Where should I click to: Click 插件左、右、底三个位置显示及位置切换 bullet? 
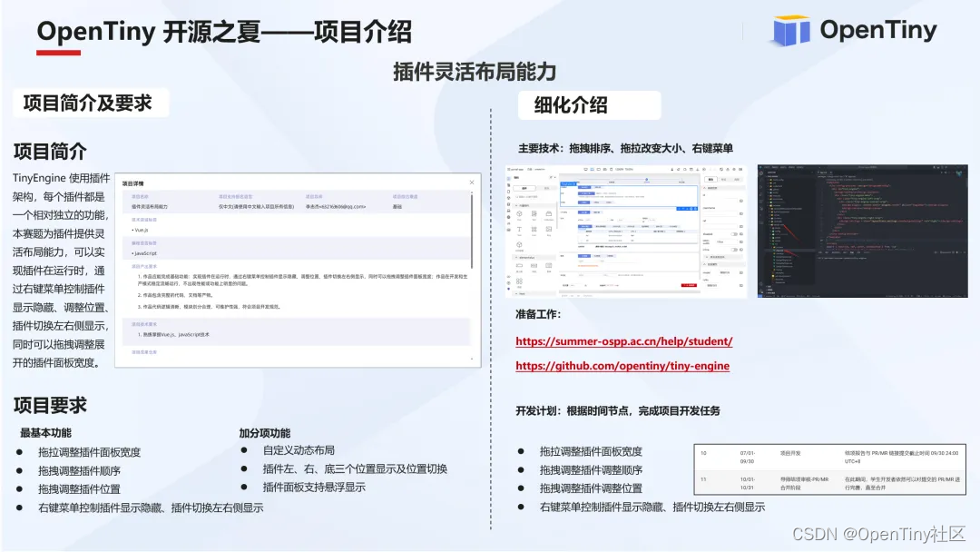(x=355, y=468)
